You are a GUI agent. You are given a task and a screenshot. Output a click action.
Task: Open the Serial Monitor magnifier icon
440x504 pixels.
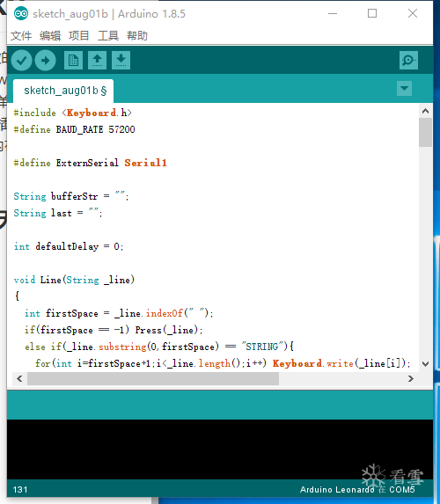point(408,60)
